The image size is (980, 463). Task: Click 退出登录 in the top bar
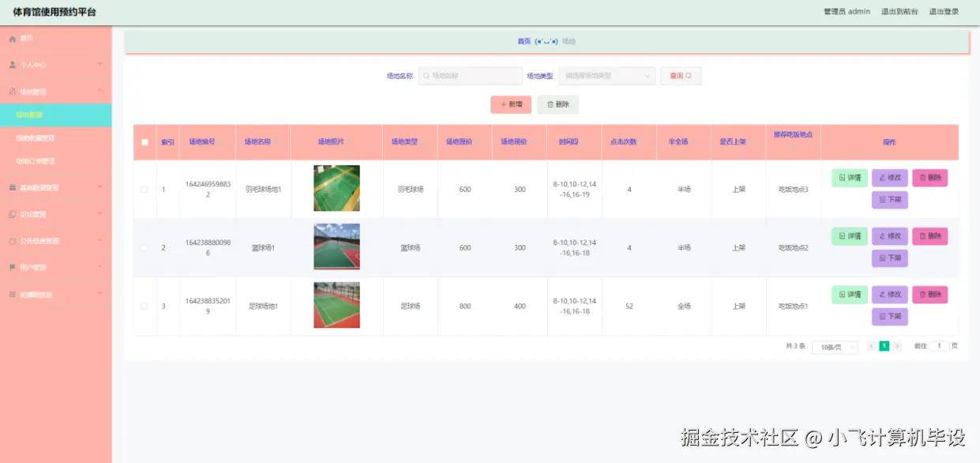[x=944, y=12]
